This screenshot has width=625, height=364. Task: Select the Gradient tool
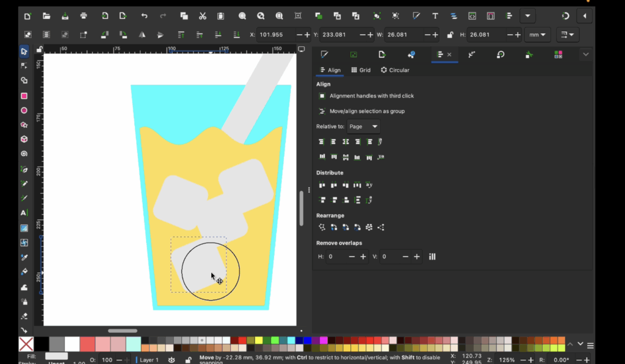[x=24, y=228]
